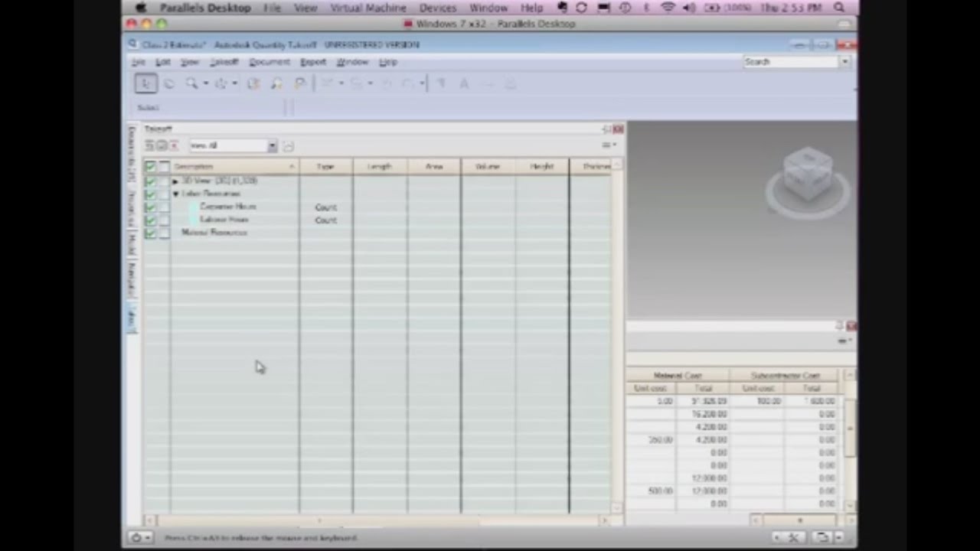The image size is (980, 551).
Task: Click the icon right of View All dropdown
Action: coord(289,145)
